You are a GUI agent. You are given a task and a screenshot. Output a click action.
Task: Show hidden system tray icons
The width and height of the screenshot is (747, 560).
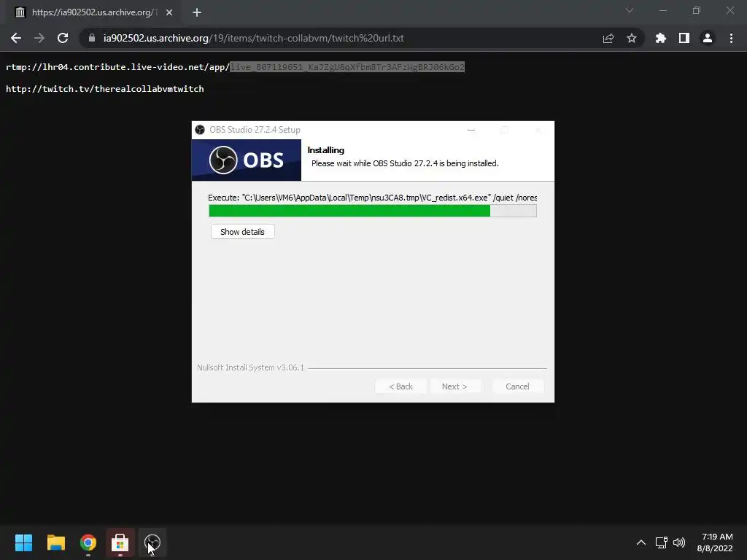[641, 542]
